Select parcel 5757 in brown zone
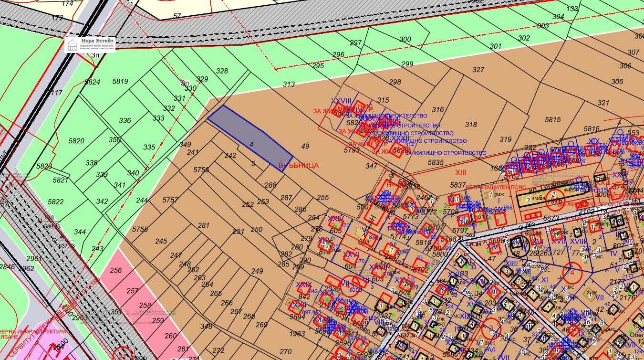This screenshot has width=644, height=360. 170,200
